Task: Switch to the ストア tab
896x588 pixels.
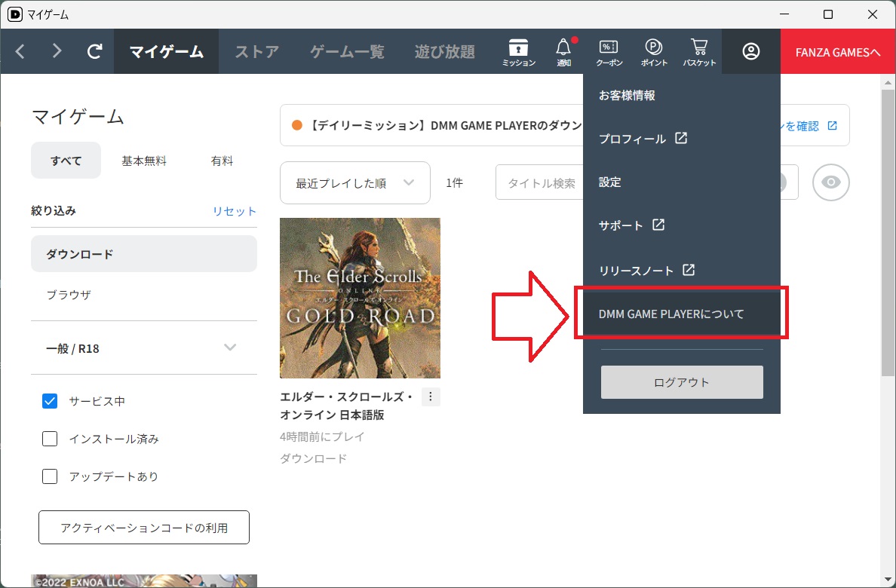Action: [257, 51]
